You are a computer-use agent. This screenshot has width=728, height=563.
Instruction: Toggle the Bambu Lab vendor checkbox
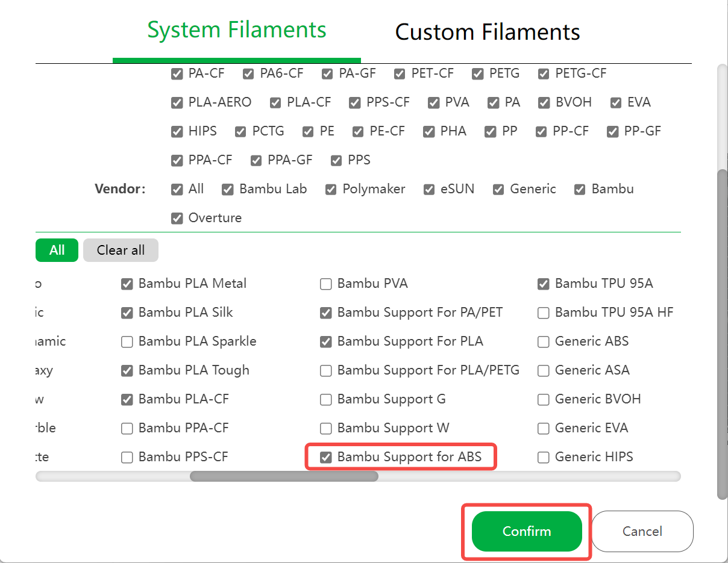pyautogui.click(x=227, y=189)
